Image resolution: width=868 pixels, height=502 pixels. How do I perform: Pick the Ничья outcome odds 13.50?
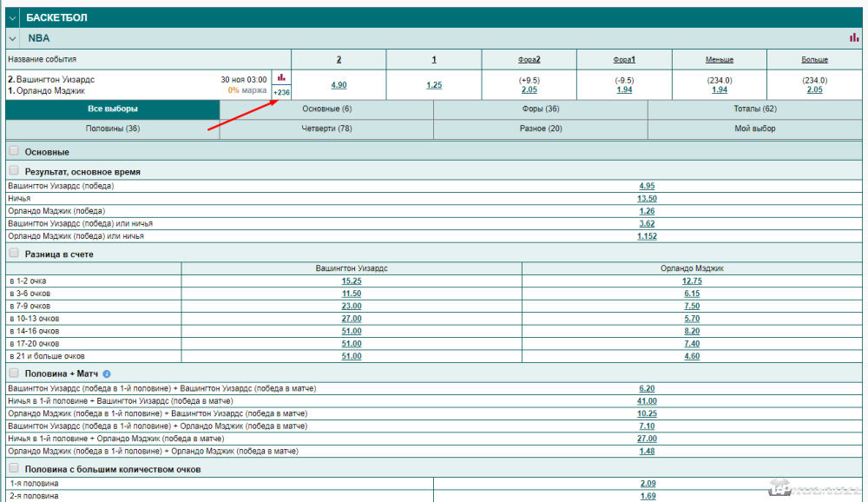tap(647, 198)
